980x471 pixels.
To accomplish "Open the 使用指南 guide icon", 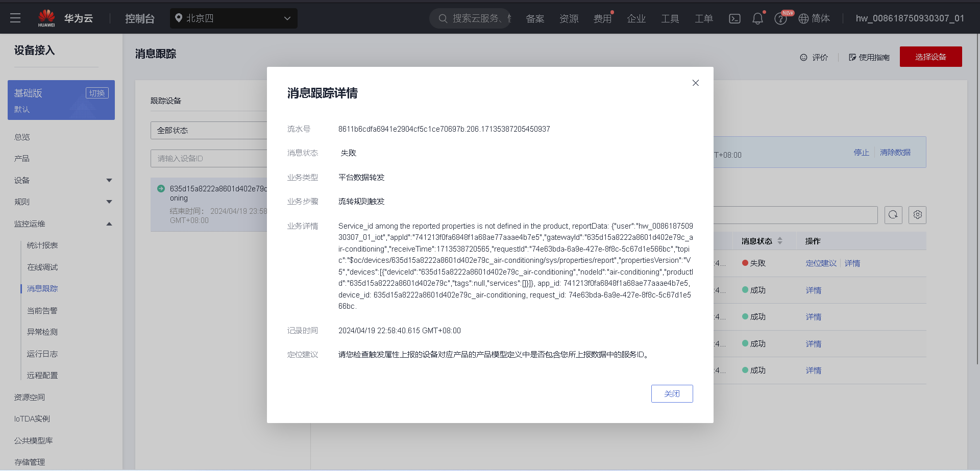I will [x=868, y=57].
